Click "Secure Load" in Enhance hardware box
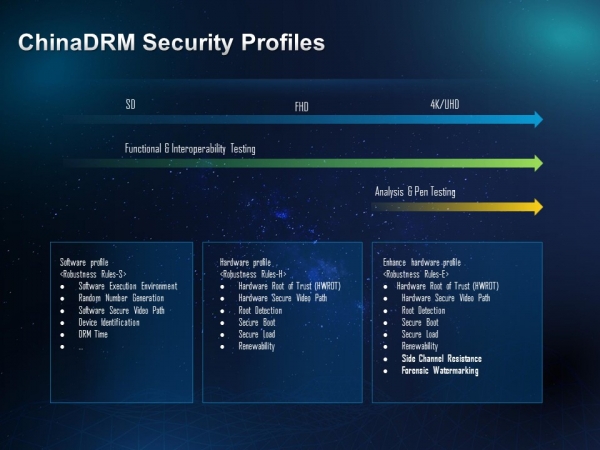Screen dimensions: 600x450 pos(420,334)
